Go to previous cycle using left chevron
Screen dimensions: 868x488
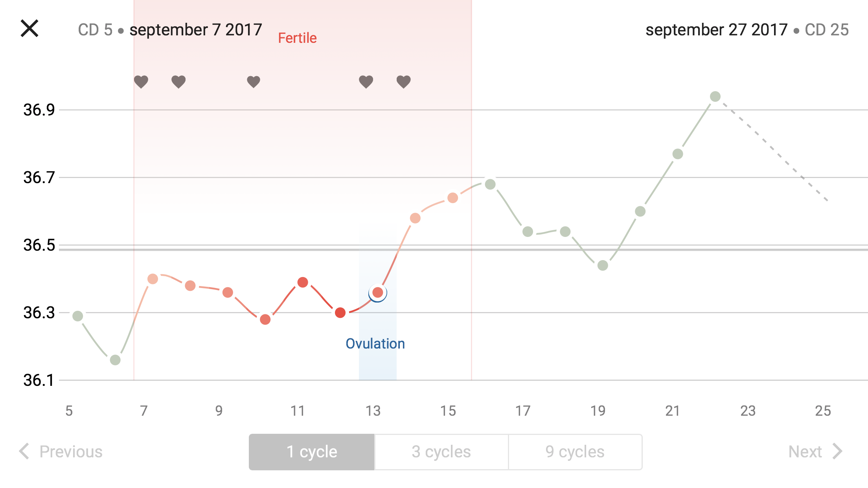click(24, 451)
